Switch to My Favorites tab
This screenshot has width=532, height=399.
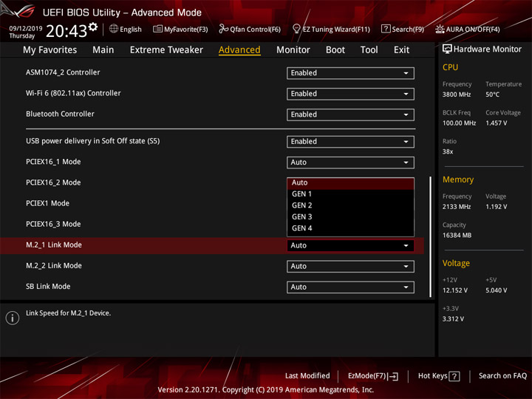50,50
